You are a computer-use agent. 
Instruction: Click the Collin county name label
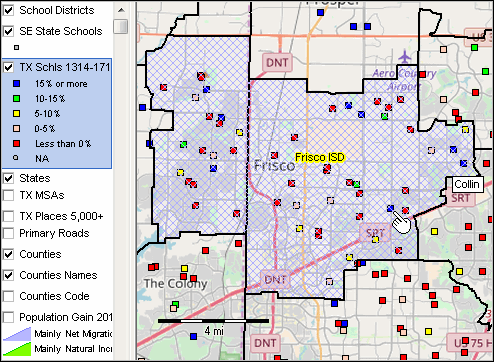(x=467, y=184)
